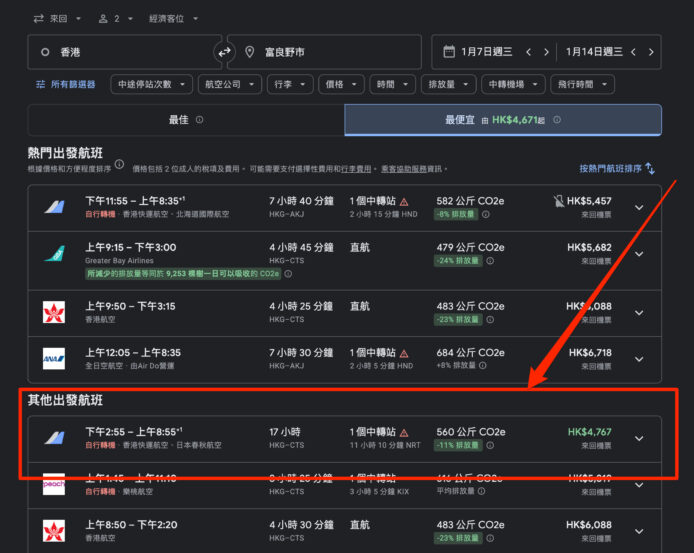Expand the Greater Bay Airlines flight chevron
The height and width of the screenshot is (553, 694).
(x=639, y=254)
